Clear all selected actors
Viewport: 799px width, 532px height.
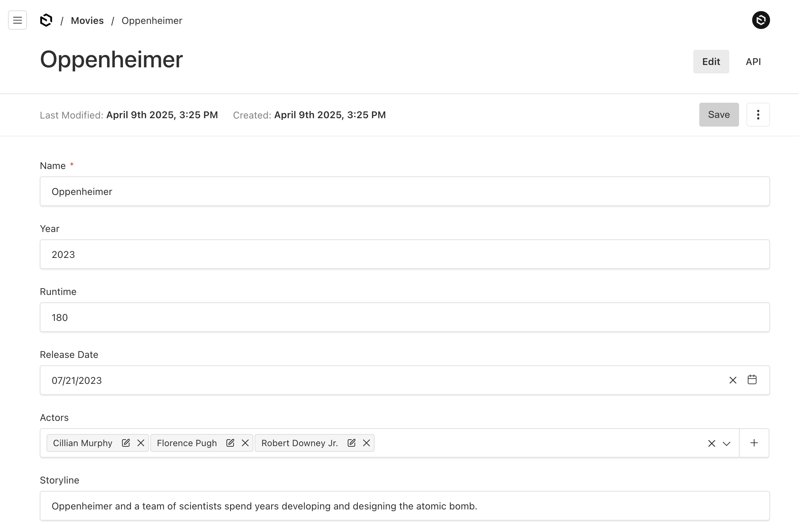coord(711,443)
